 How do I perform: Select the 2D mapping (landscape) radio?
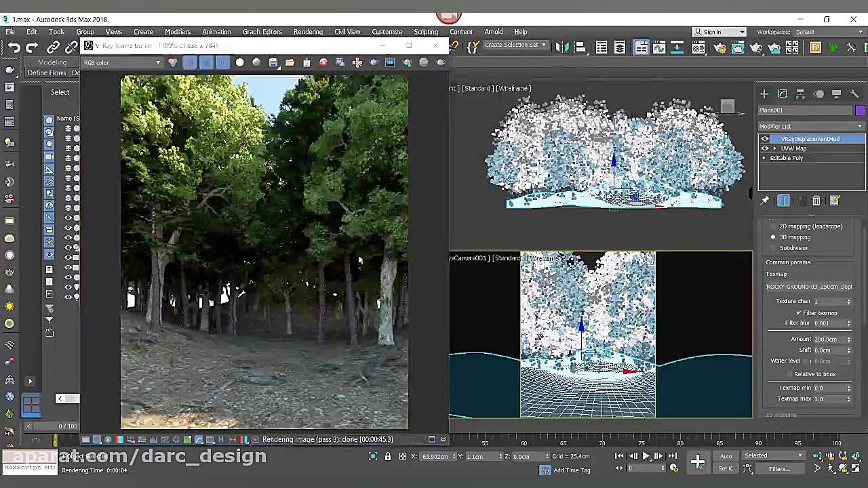coord(773,226)
